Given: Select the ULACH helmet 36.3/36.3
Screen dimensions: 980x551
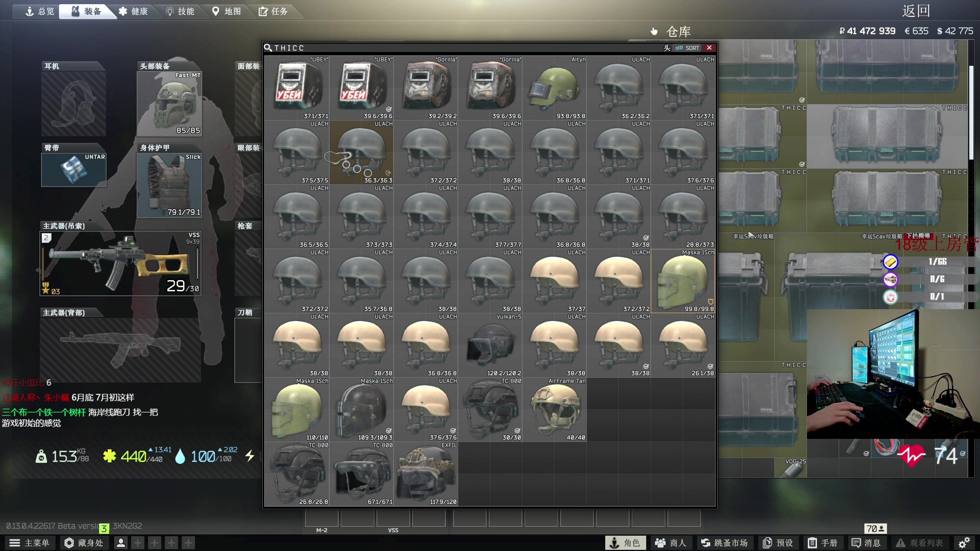Looking at the screenshot, I should click(361, 152).
